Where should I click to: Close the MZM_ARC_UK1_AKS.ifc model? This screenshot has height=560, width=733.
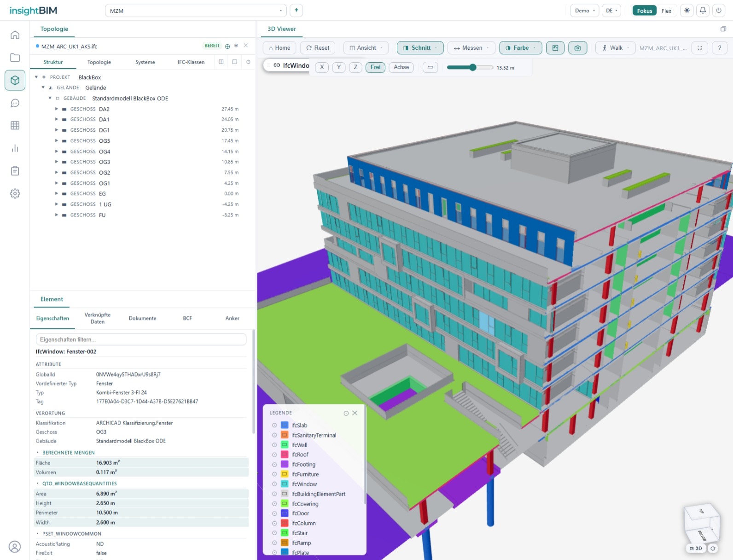click(246, 46)
